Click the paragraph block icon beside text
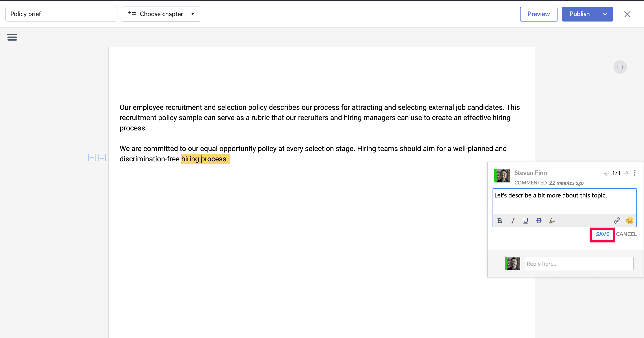 102,158
